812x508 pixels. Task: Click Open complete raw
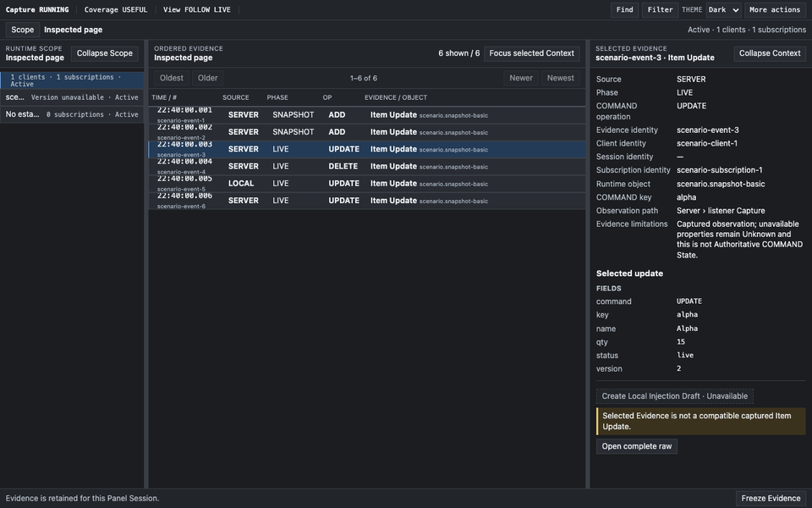(636, 446)
